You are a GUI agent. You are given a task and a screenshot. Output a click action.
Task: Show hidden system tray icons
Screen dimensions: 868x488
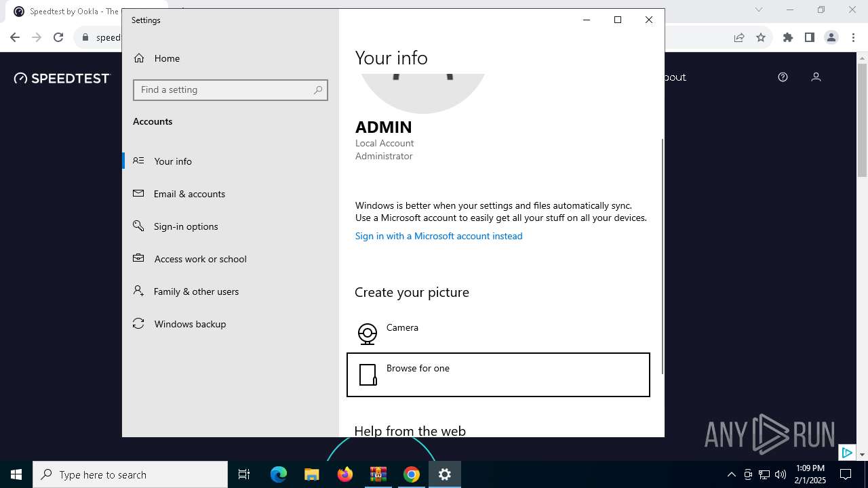[731, 474]
